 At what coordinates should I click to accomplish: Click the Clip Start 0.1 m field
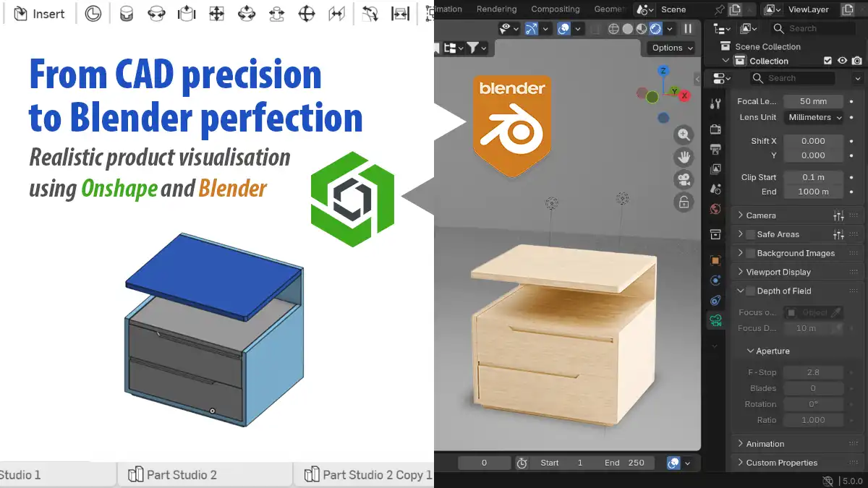click(x=814, y=177)
